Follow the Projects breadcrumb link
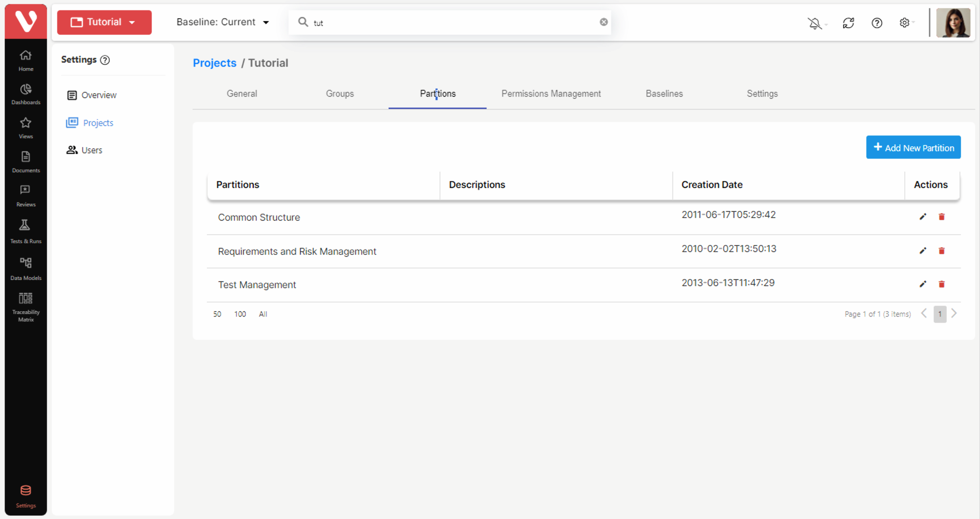This screenshot has height=519, width=980. 214,63
